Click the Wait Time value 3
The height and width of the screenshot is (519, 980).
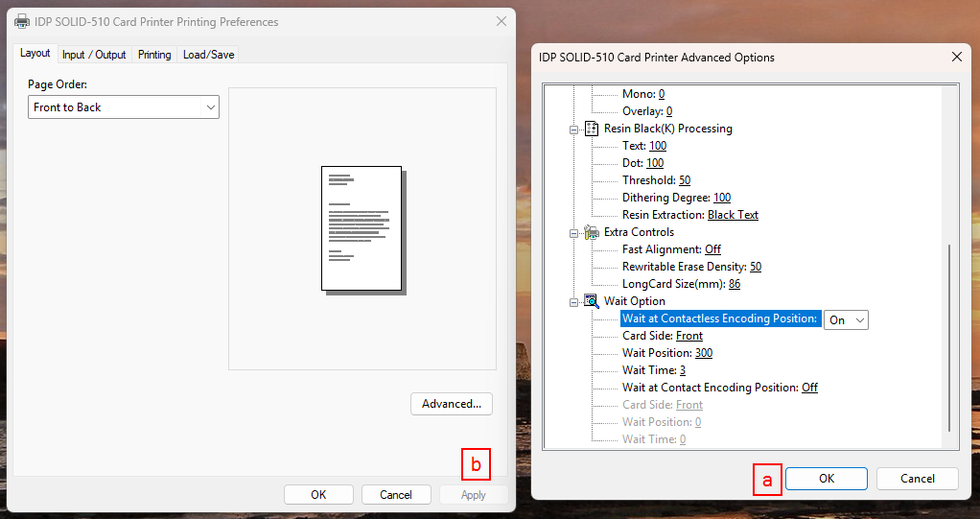tap(683, 370)
